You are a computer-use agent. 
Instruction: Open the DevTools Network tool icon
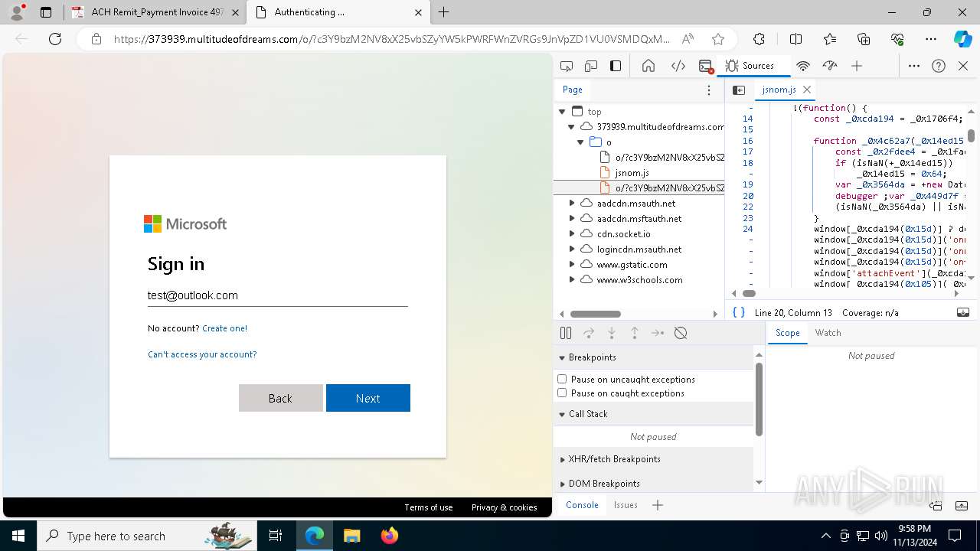803,66
